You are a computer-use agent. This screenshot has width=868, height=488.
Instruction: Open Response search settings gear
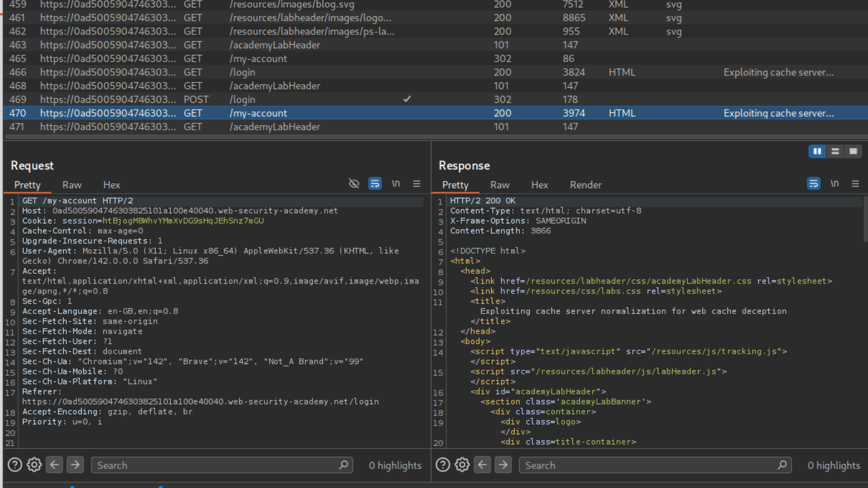(462, 464)
